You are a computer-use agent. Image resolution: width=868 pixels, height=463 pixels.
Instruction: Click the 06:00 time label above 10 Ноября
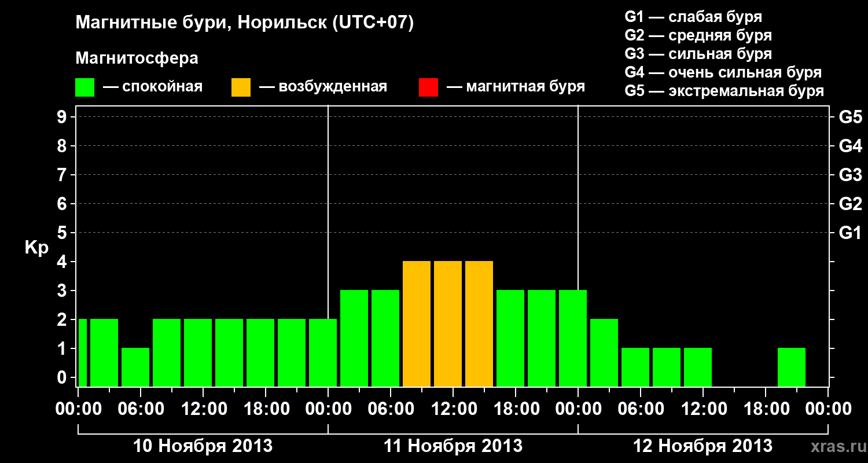[141, 409]
